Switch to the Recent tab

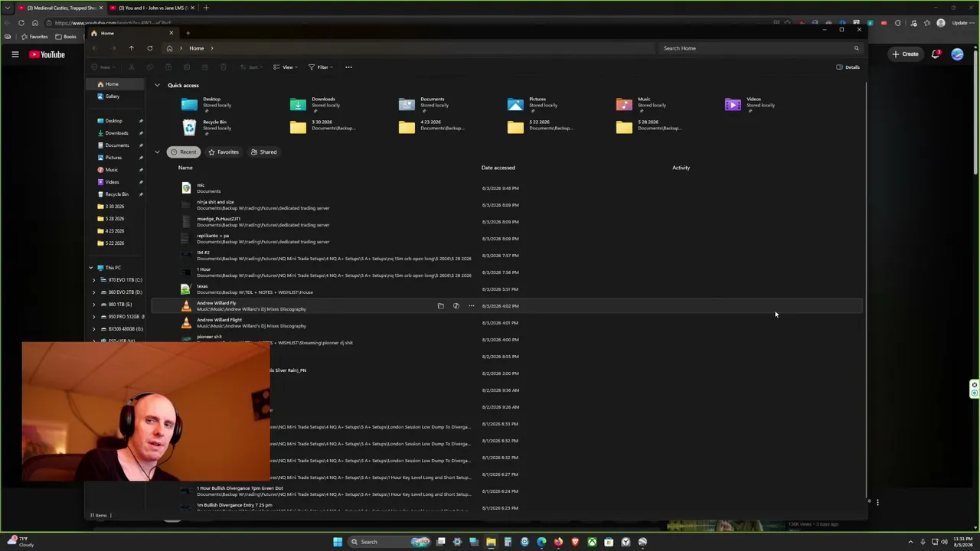pyautogui.click(x=184, y=152)
